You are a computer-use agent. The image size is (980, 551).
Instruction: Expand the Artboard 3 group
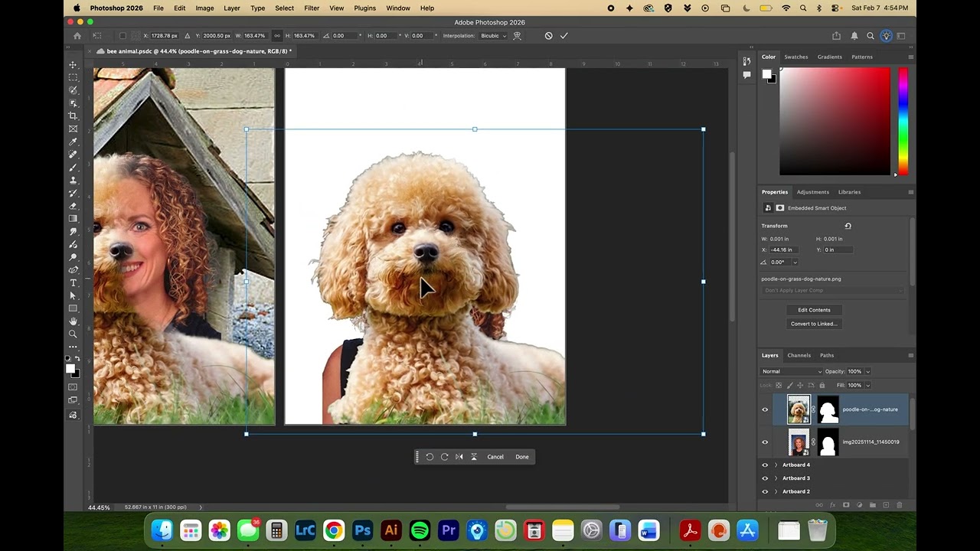pos(776,478)
